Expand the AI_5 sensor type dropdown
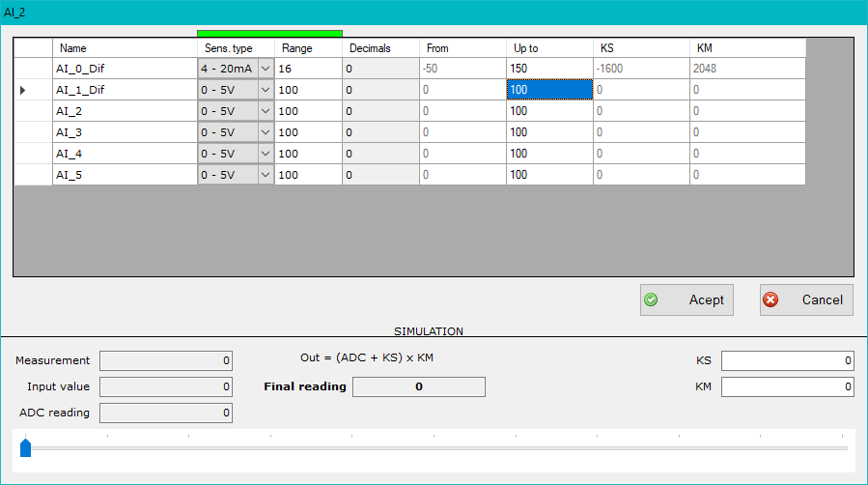This screenshot has width=868, height=485. 266,175
